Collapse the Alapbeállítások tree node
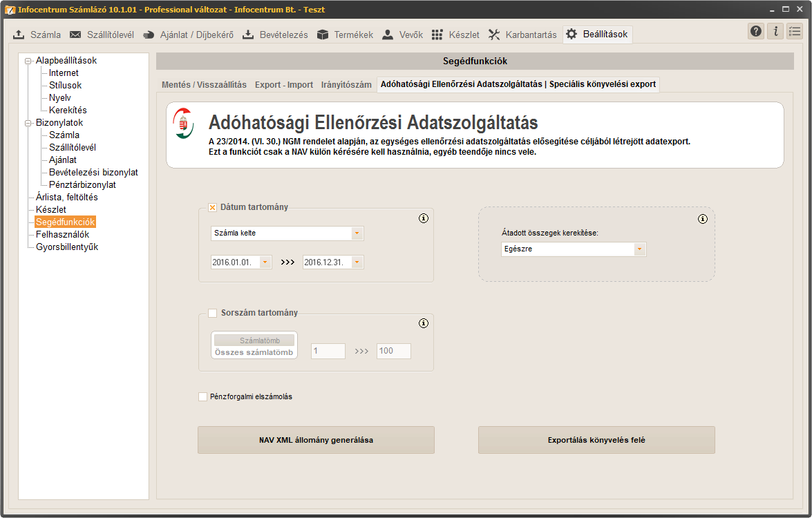The height and width of the screenshot is (518, 812). point(28,61)
